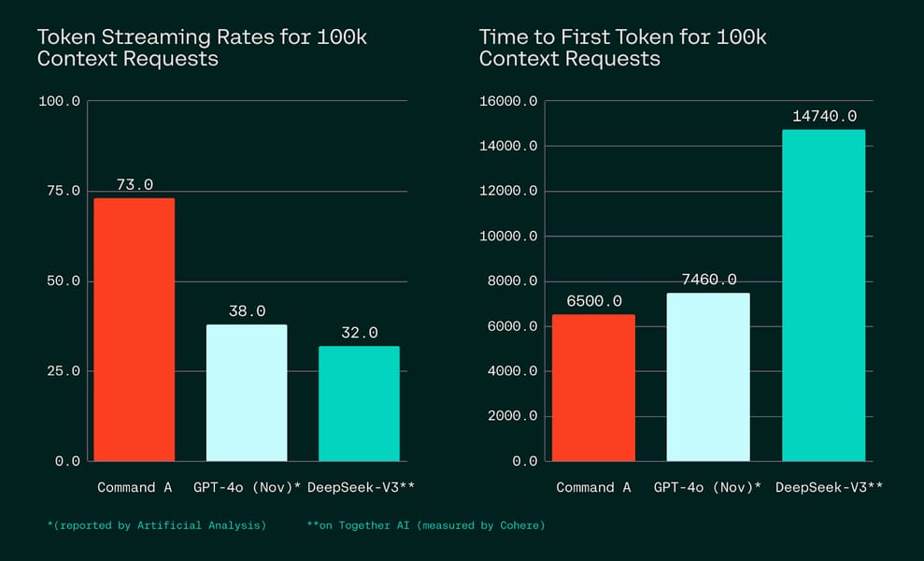Click the 100.0 axis tick on left chart

pyautogui.click(x=60, y=101)
